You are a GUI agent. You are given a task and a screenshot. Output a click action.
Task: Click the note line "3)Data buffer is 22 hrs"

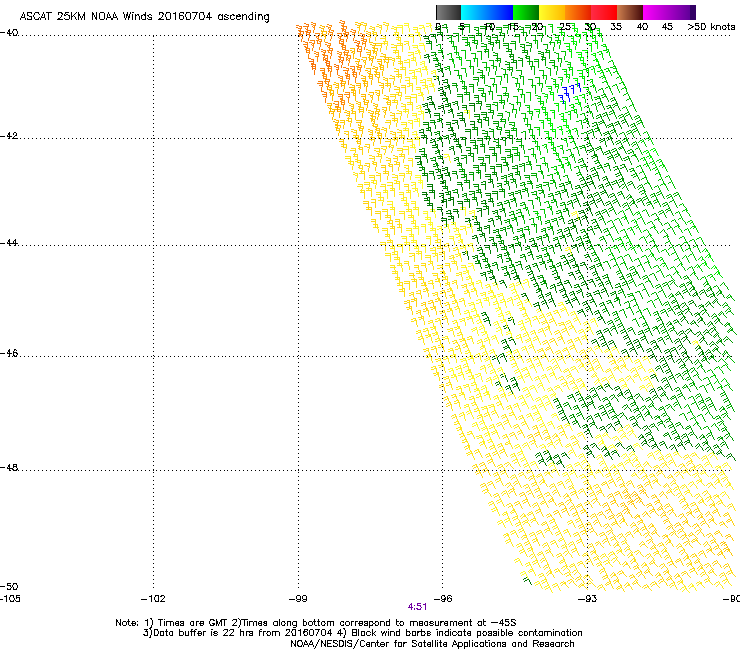click(x=362, y=633)
